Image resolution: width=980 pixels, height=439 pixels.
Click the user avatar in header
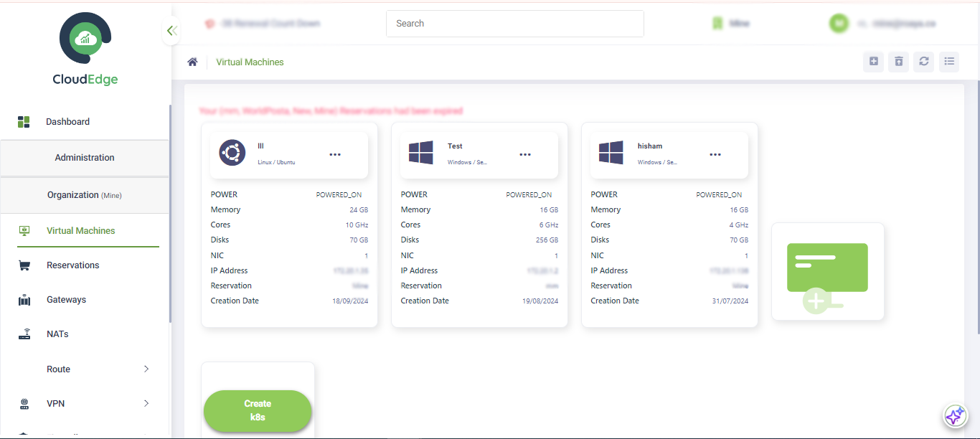point(839,23)
